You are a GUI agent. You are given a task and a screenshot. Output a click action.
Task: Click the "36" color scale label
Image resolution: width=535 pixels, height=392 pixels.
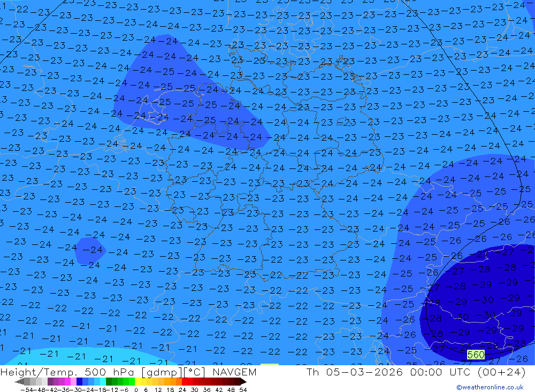tap(207, 390)
